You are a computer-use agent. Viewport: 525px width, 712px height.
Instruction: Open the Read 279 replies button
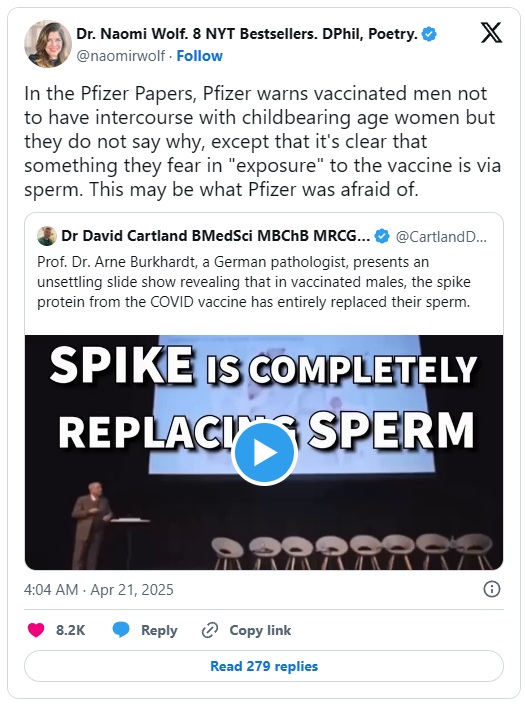pos(264,666)
